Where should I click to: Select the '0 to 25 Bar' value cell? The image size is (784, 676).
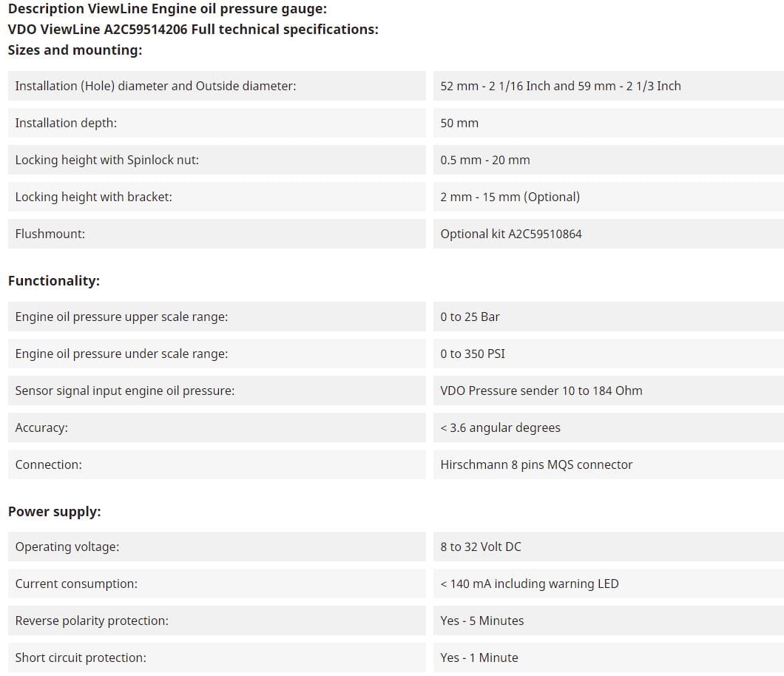pyautogui.click(x=470, y=317)
